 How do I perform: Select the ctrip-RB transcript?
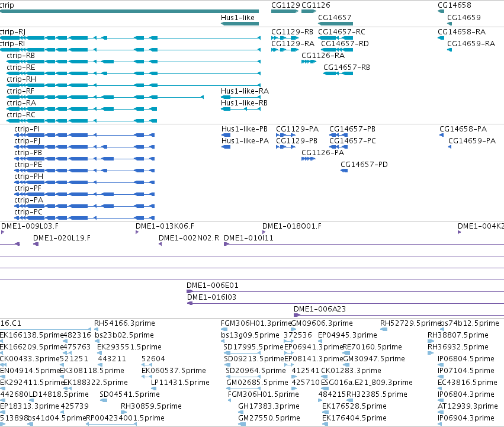[133, 62]
